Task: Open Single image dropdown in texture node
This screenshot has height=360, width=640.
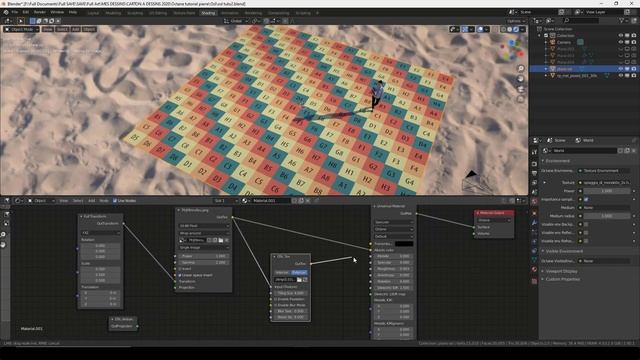Action: click(204, 247)
